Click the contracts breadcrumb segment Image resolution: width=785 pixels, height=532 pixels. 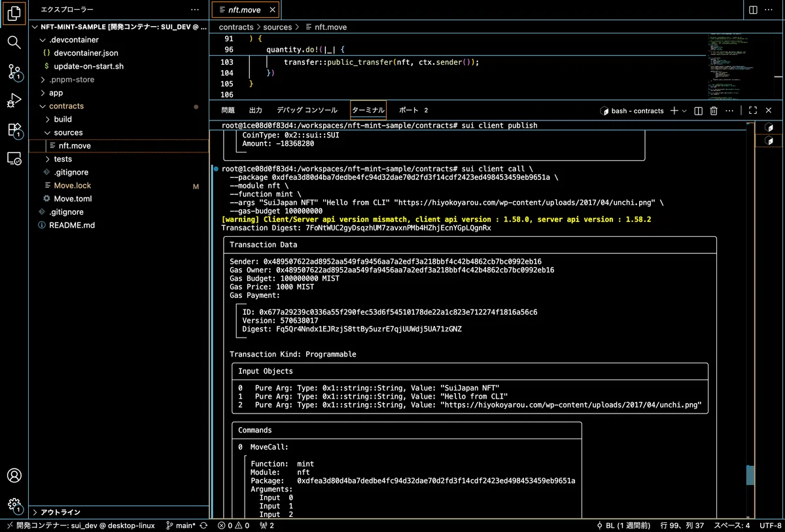click(x=236, y=27)
